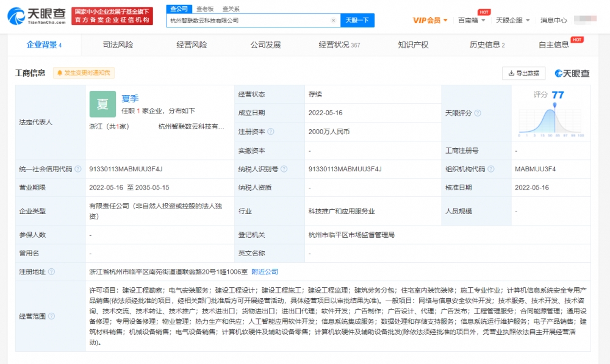Click the Tianyancha logo in the header
The image size is (610, 364).
pyautogui.click(x=37, y=16)
